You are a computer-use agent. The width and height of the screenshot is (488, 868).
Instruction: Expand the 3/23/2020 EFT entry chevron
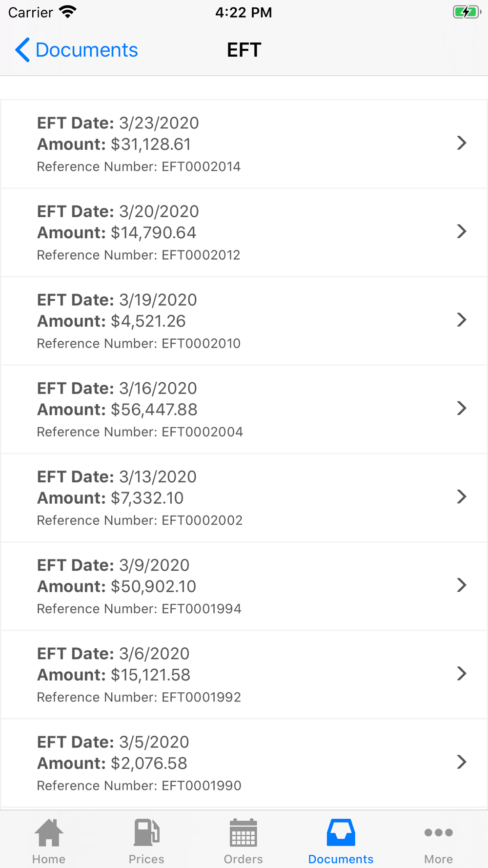click(x=462, y=143)
